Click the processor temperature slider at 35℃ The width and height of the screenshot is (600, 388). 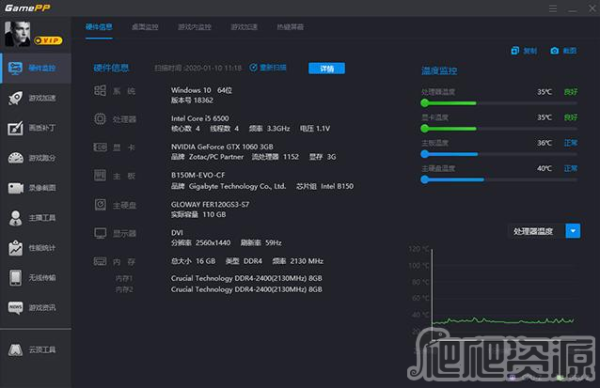point(499,103)
